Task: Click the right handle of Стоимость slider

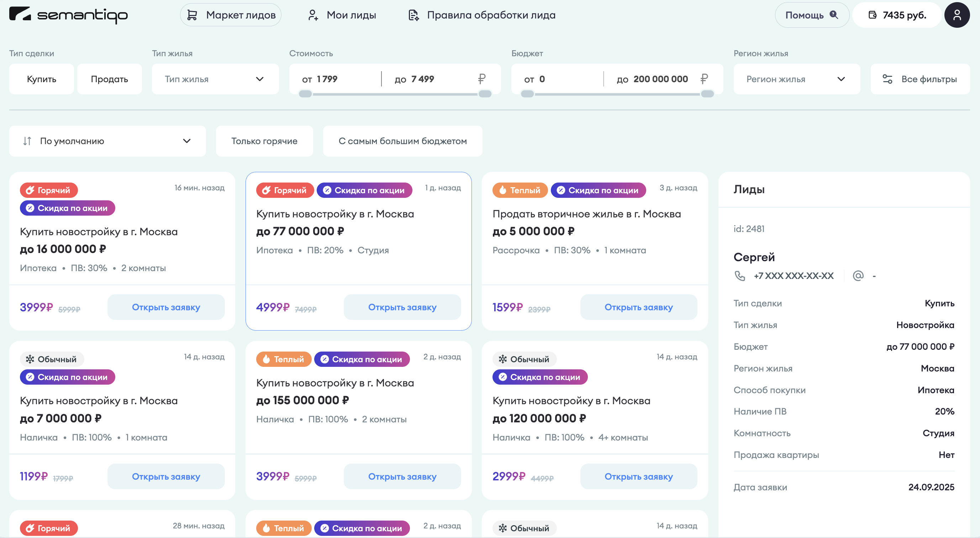Action: (485, 94)
